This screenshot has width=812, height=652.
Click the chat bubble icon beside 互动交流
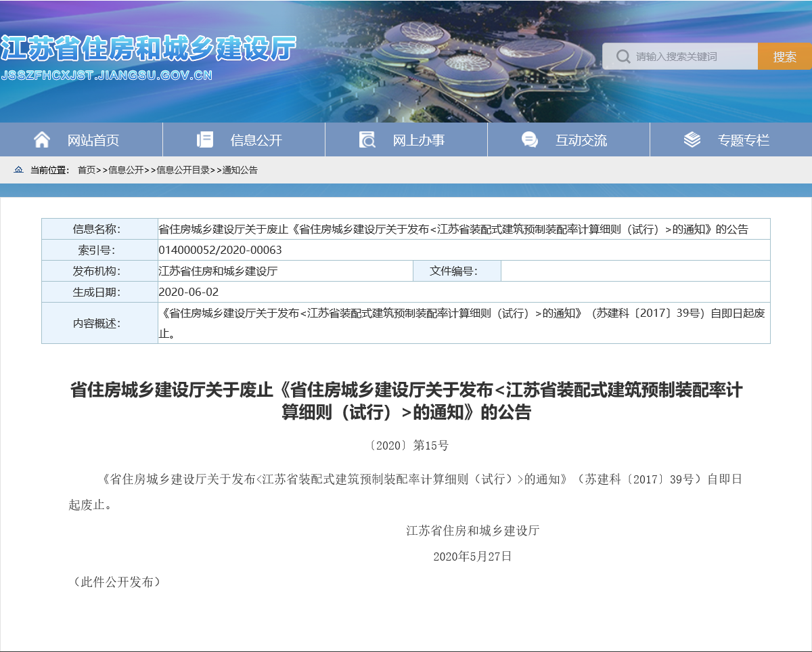point(529,139)
